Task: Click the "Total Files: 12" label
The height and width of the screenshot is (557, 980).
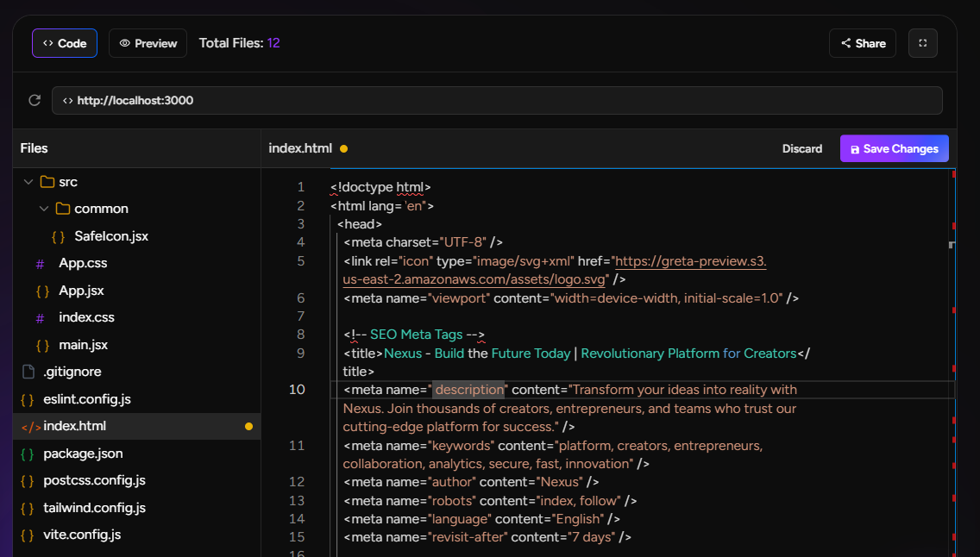Action: (239, 43)
